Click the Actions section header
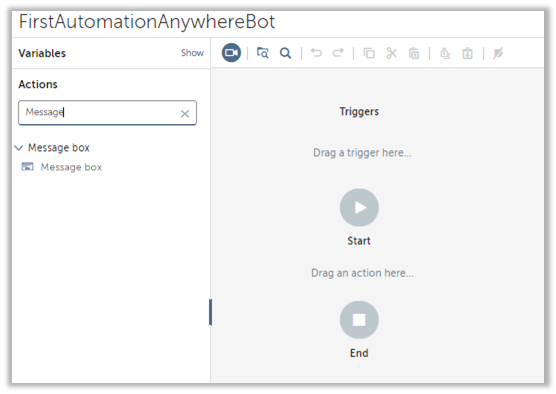 (38, 84)
